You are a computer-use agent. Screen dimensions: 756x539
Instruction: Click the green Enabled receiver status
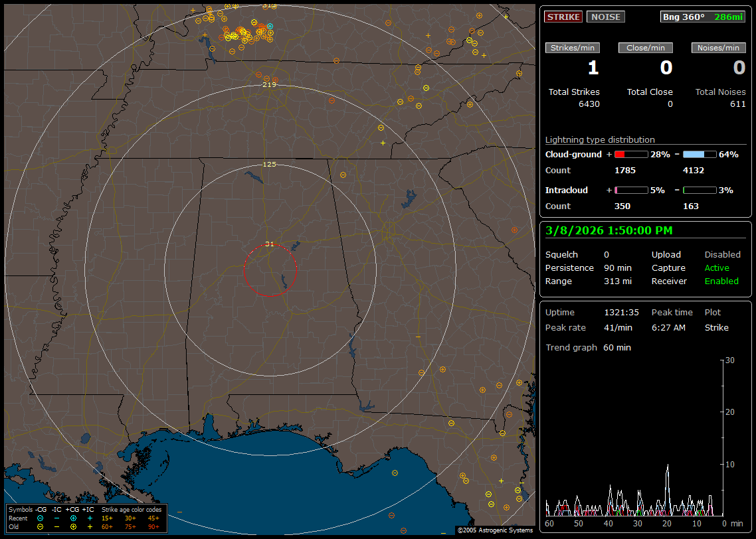[721, 281]
